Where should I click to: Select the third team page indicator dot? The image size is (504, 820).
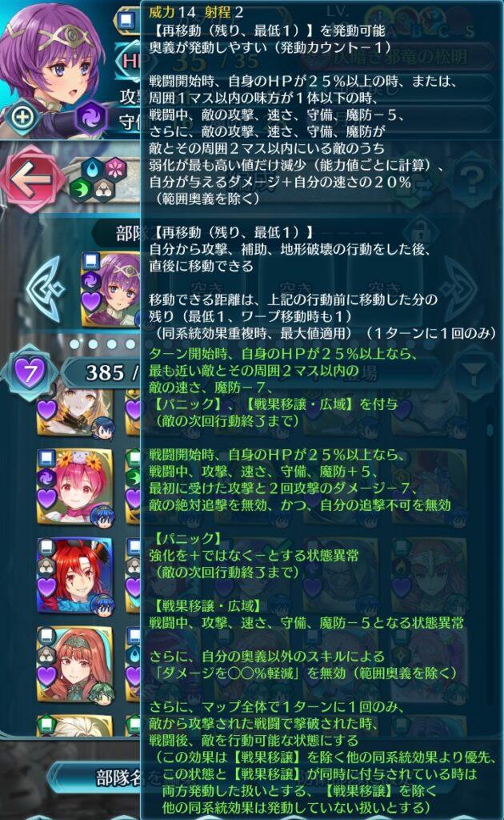(x=112, y=344)
